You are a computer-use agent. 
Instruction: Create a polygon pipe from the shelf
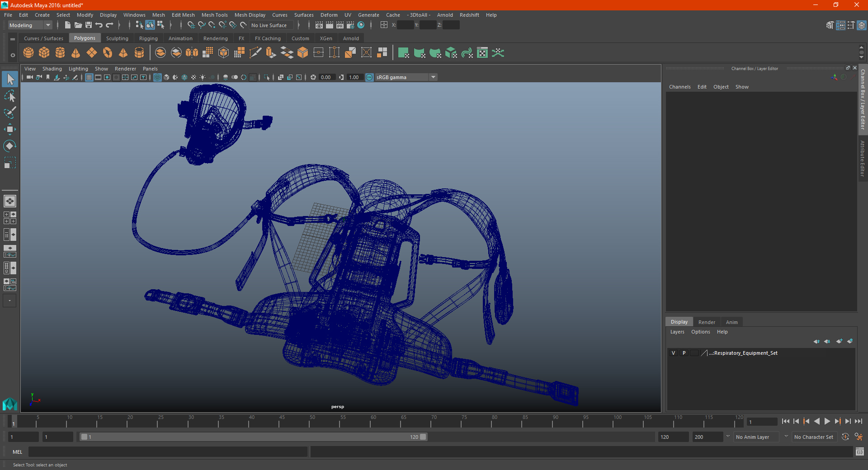(x=139, y=53)
